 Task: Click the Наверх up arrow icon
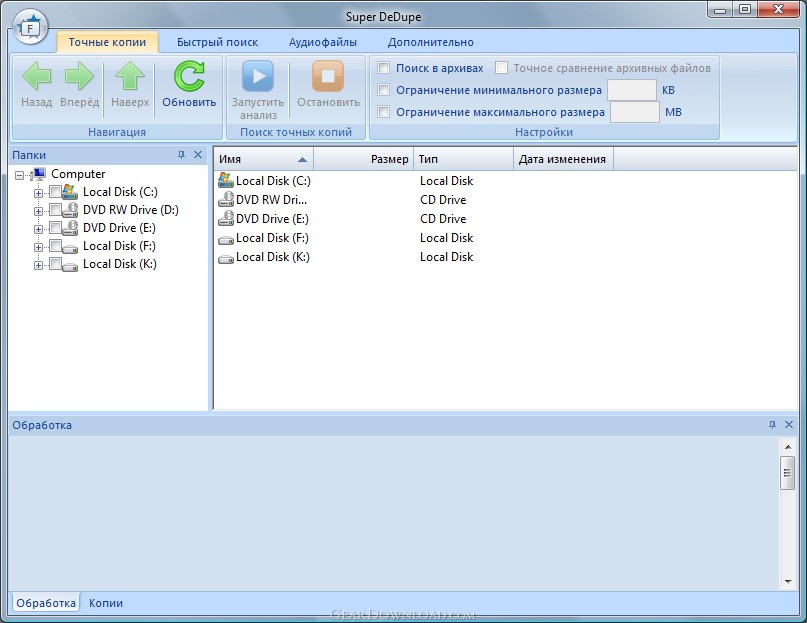(x=130, y=76)
